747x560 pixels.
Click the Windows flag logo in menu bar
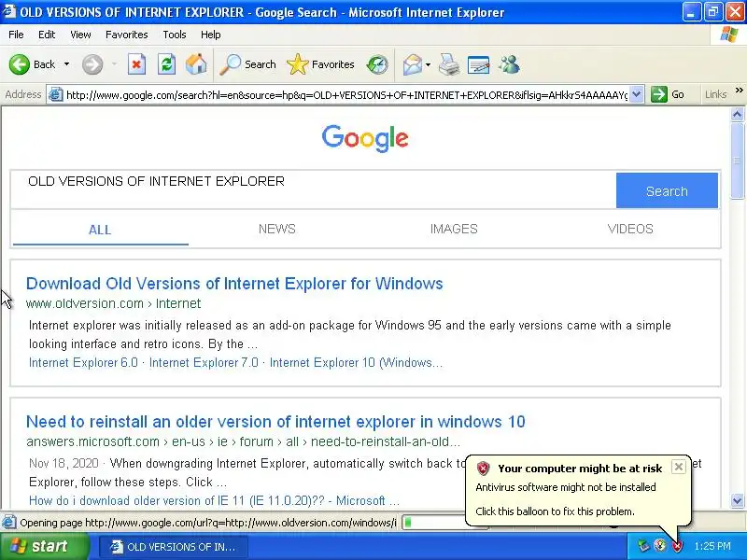pos(729,35)
